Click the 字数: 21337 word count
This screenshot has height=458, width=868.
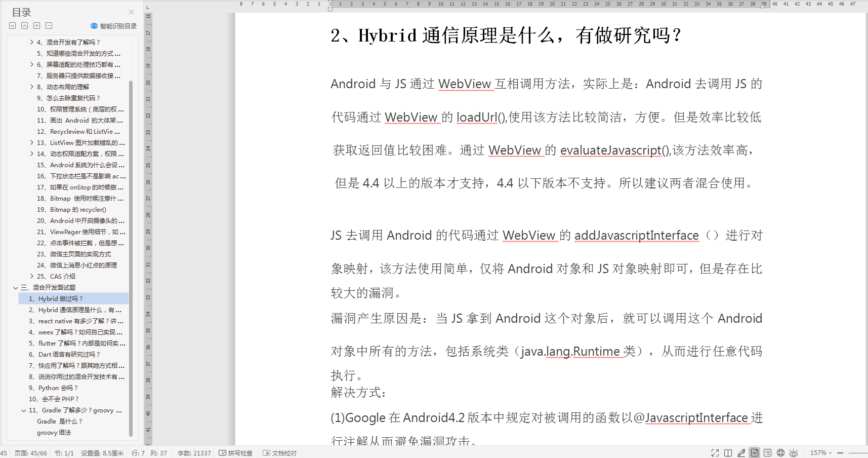click(x=194, y=453)
